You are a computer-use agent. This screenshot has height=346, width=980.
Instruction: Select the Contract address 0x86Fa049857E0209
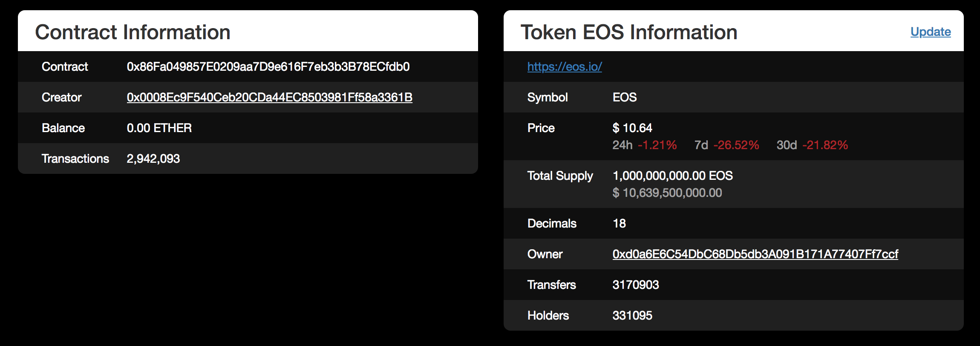pos(268,66)
